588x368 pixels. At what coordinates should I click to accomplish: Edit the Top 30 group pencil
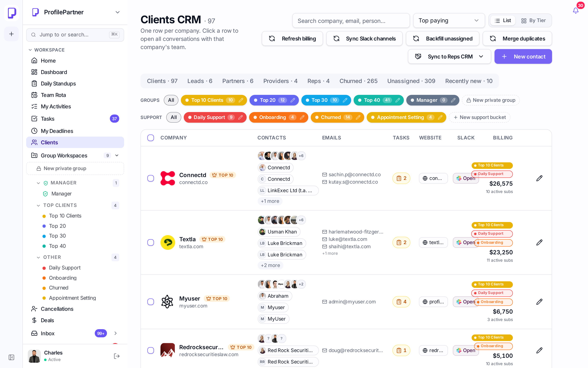[x=345, y=100]
